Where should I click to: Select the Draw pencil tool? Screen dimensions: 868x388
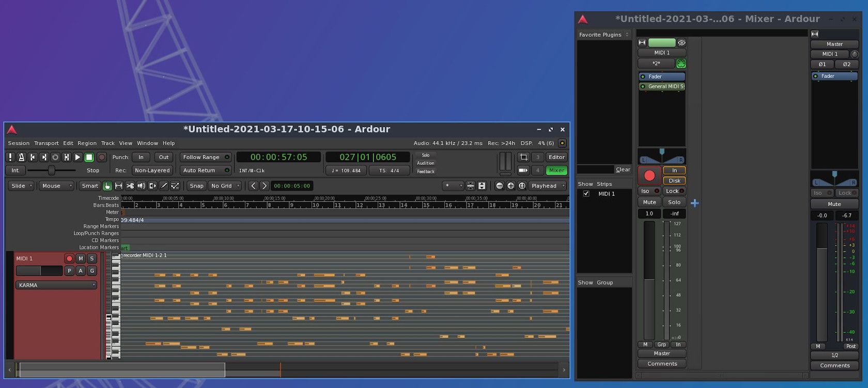(x=164, y=186)
